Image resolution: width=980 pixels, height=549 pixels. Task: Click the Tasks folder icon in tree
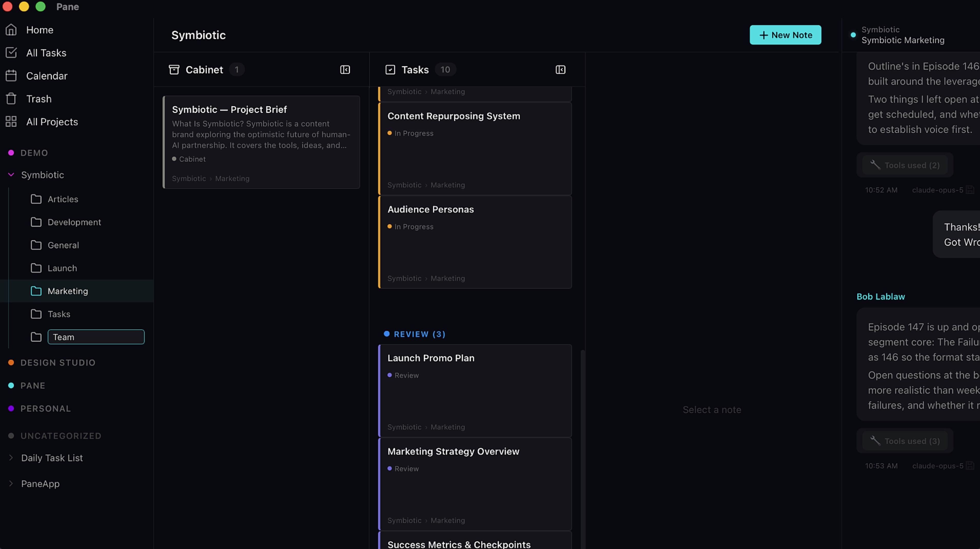tap(36, 314)
